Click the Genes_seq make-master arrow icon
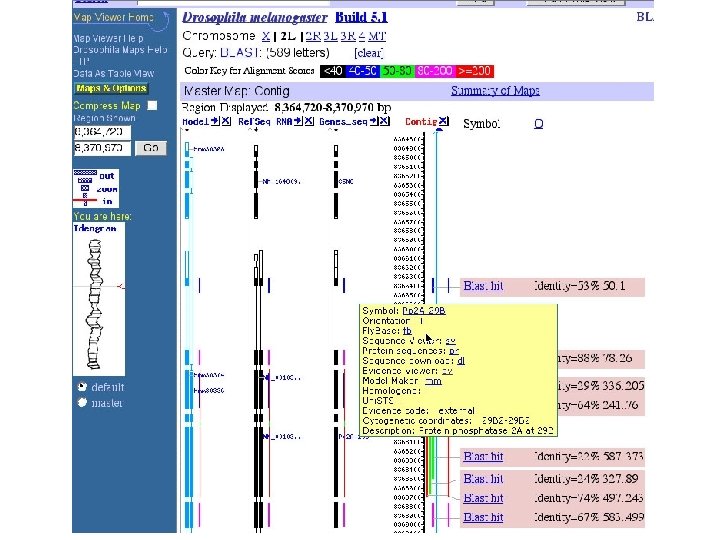Image resolution: width=720 pixels, height=540 pixels. pos(374,121)
